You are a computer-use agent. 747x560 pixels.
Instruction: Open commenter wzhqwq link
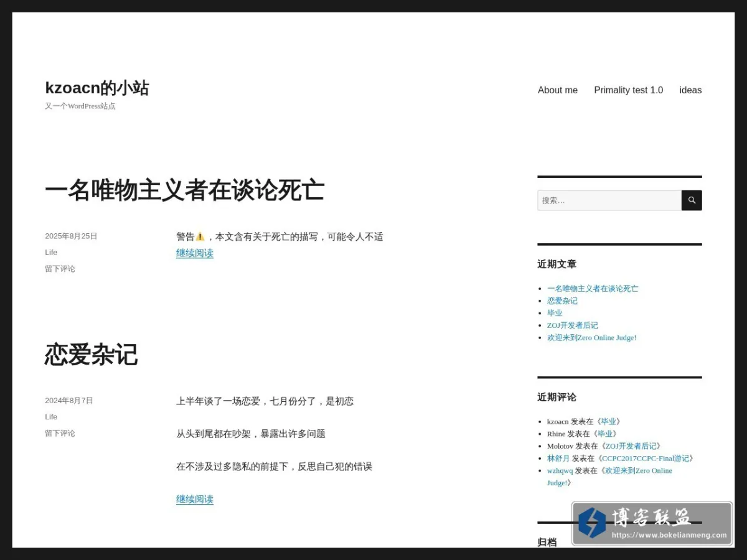pyautogui.click(x=560, y=470)
